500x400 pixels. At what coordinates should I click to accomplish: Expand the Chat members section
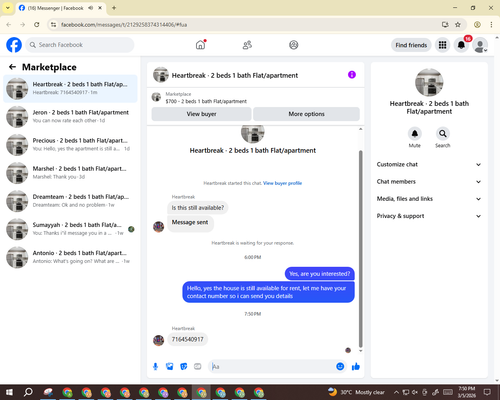[x=429, y=182]
